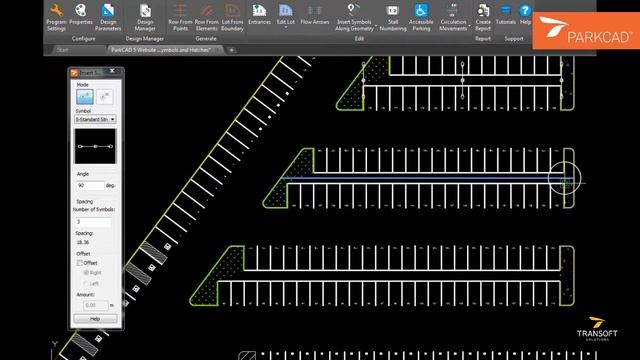Select the Row From Elements tool
The image size is (640, 360).
[207, 18]
